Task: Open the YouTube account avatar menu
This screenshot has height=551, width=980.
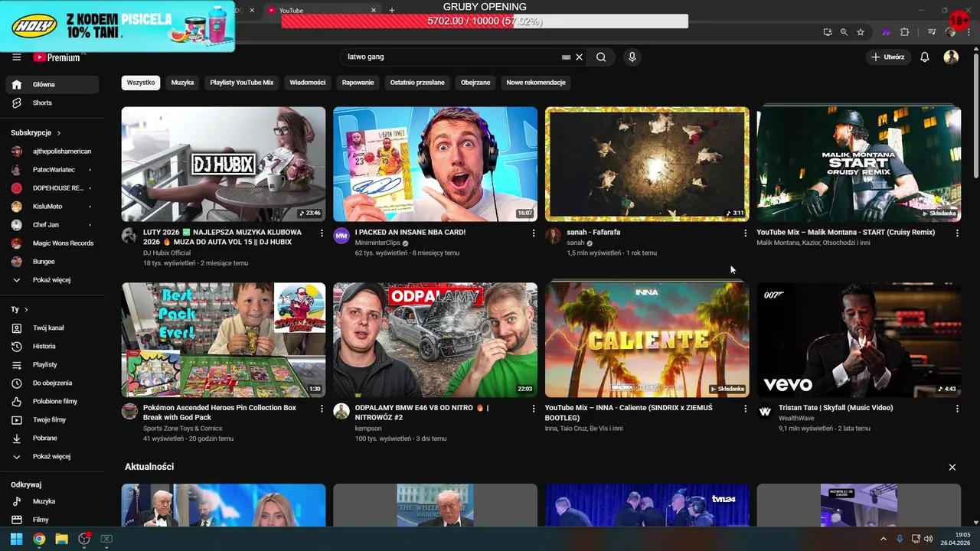Action: point(951,57)
